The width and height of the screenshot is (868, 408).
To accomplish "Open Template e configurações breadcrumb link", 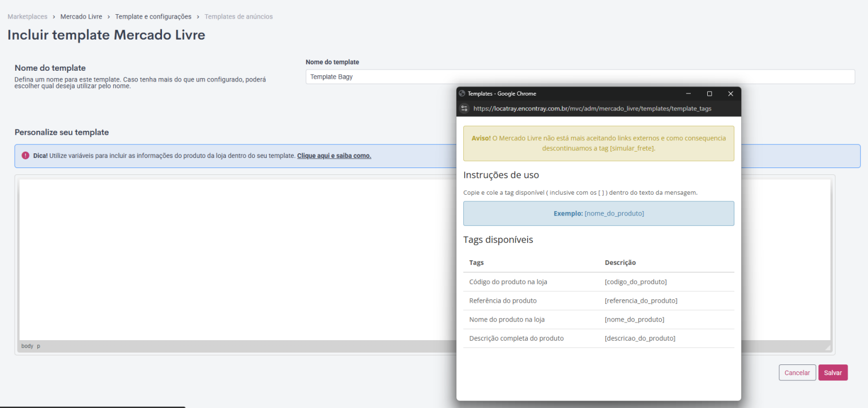I will click(x=153, y=17).
